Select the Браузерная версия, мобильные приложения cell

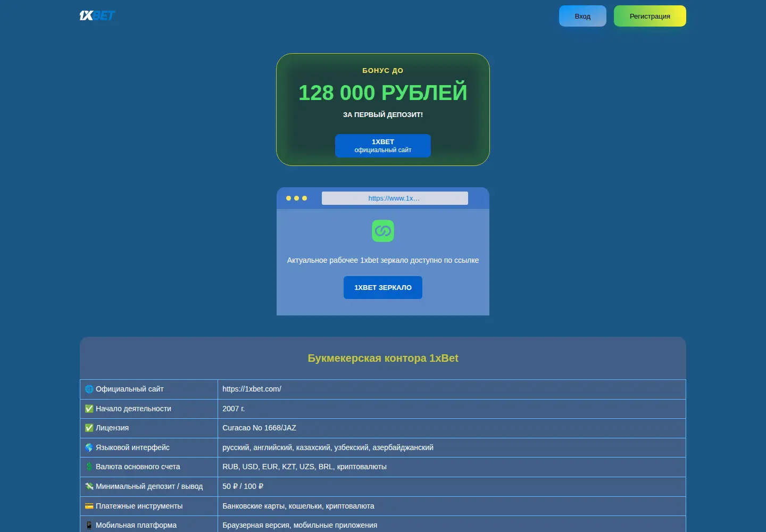tap(452, 525)
